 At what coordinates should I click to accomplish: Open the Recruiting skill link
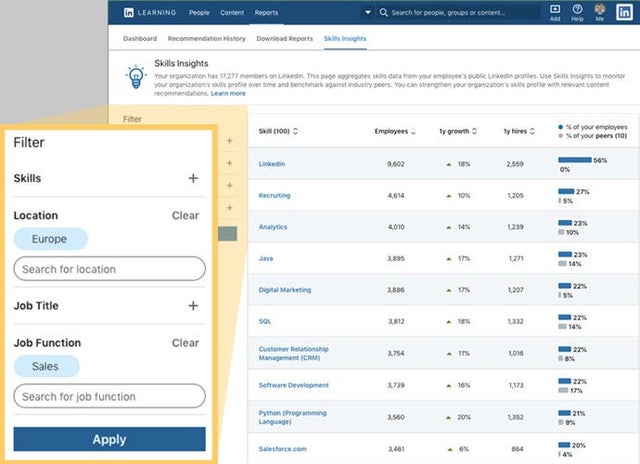[x=274, y=195]
